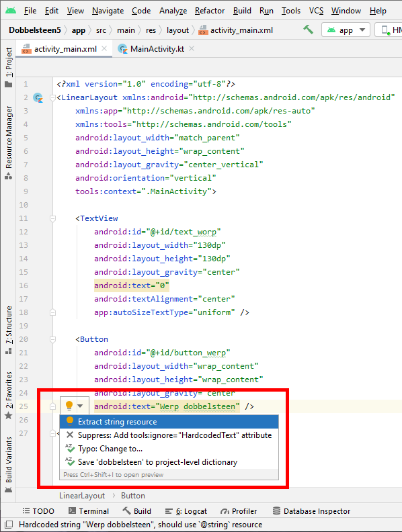This screenshot has height=532, width=402.
Task: Show the Build Variants panel
Action: (9, 465)
